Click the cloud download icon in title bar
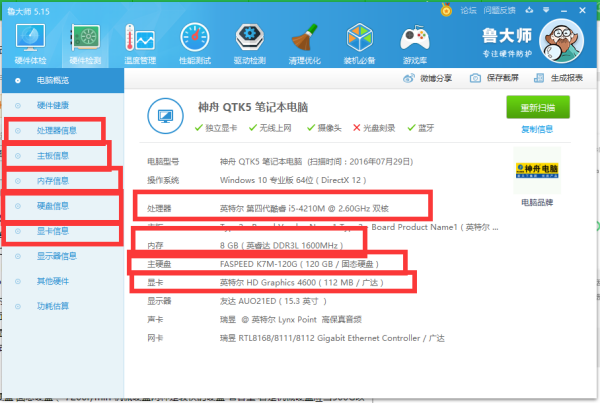600x403 pixels. pyautogui.click(x=529, y=10)
